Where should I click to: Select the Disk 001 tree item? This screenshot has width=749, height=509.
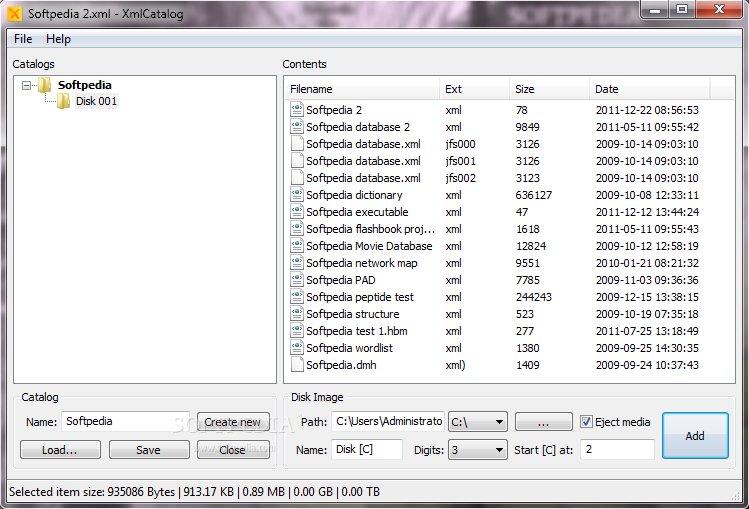96,101
